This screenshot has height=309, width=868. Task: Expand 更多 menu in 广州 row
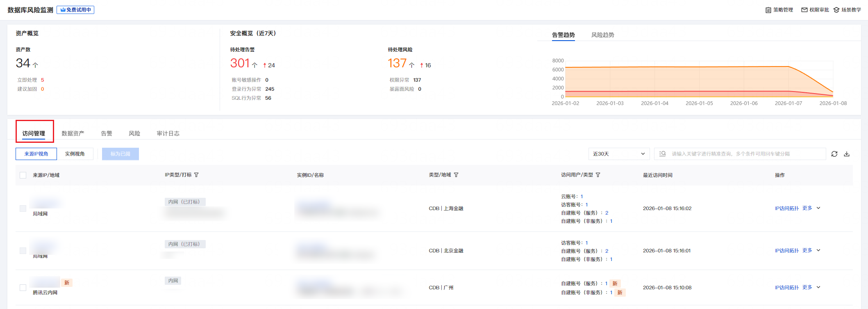point(811,287)
